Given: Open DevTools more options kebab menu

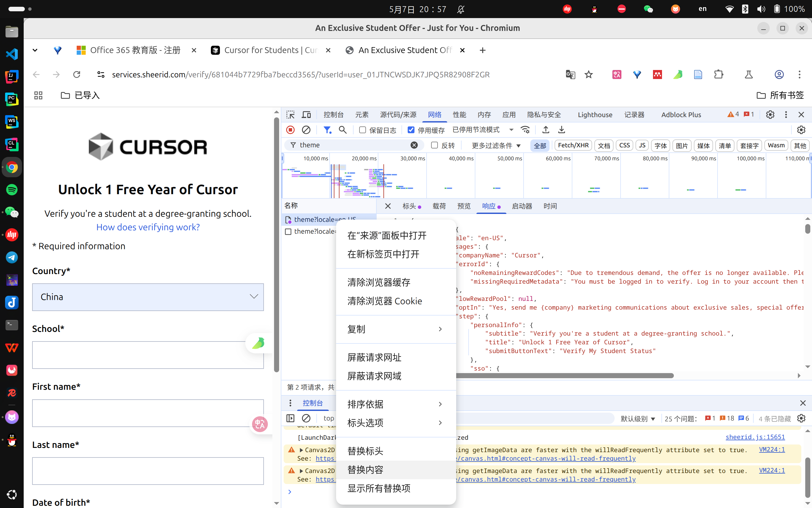Looking at the screenshot, I should pyautogui.click(x=786, y=115).
